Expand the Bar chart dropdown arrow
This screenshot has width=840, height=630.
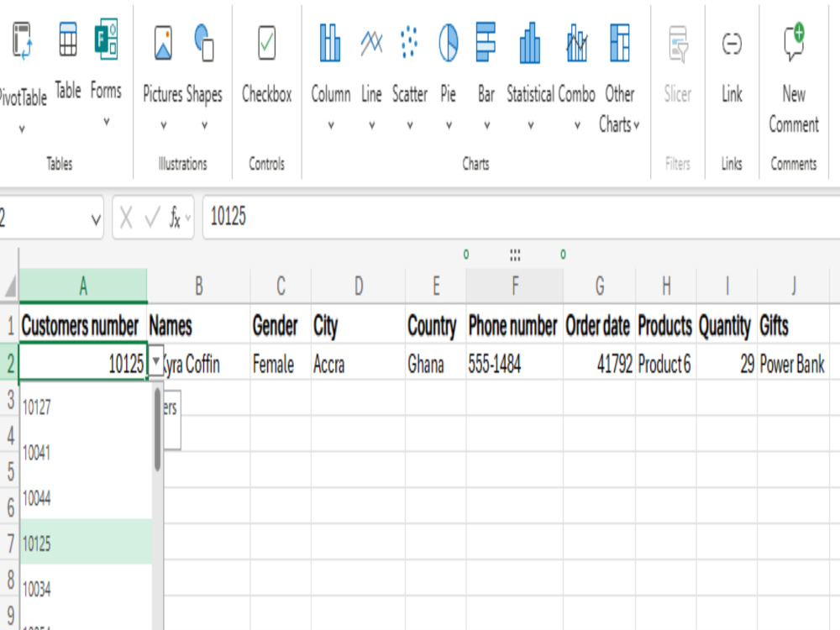[486, 125]
